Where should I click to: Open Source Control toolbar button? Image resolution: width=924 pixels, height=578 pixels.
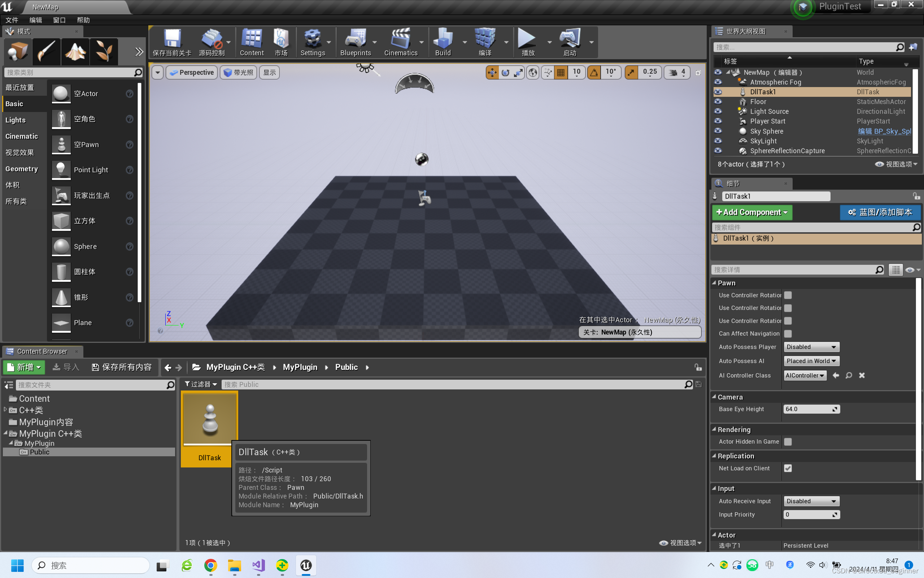click(212, 42)
